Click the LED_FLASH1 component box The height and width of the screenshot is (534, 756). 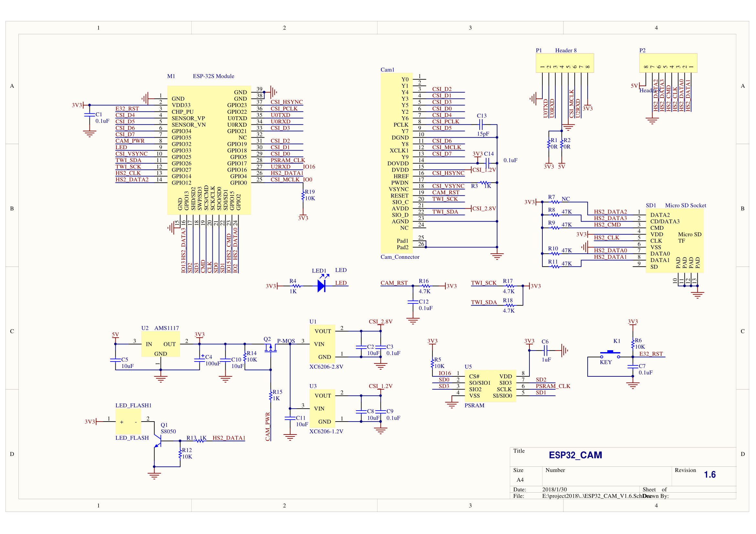click(x=128, y=422)
